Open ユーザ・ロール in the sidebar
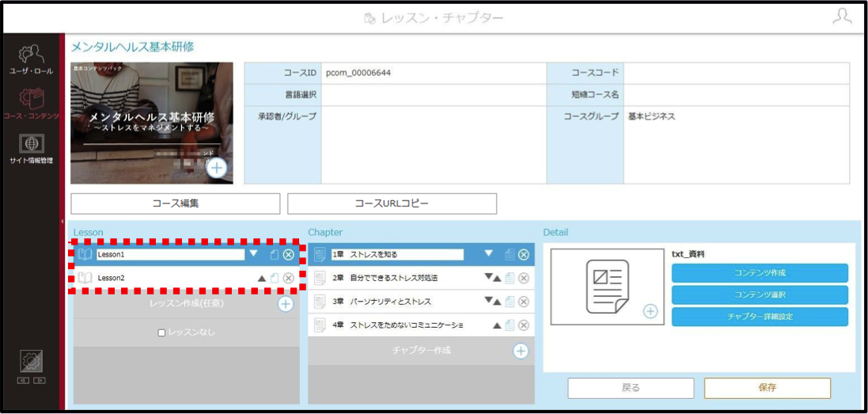Screen dimensions: 868x414 pyautogui.click(x=30, y=60)
